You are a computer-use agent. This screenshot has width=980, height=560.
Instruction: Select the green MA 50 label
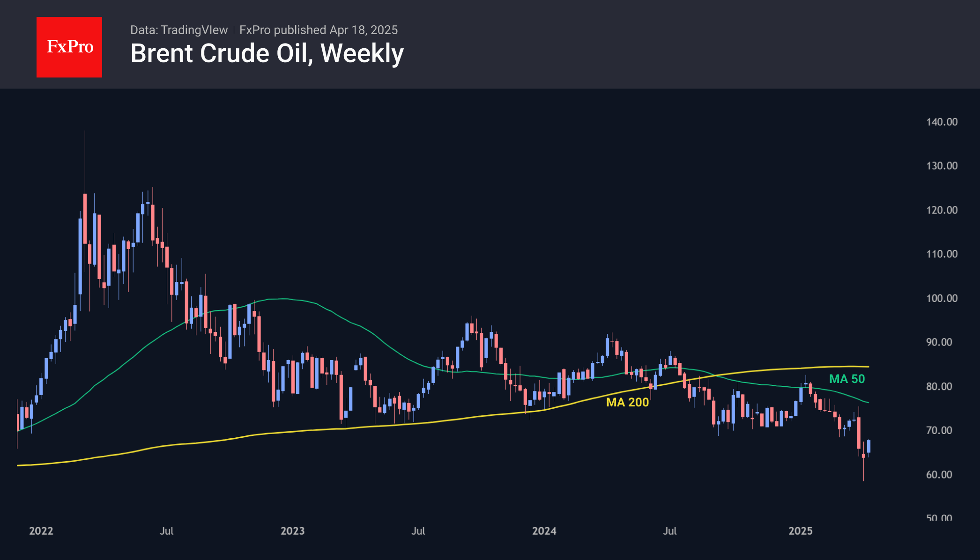click(847, 379)
